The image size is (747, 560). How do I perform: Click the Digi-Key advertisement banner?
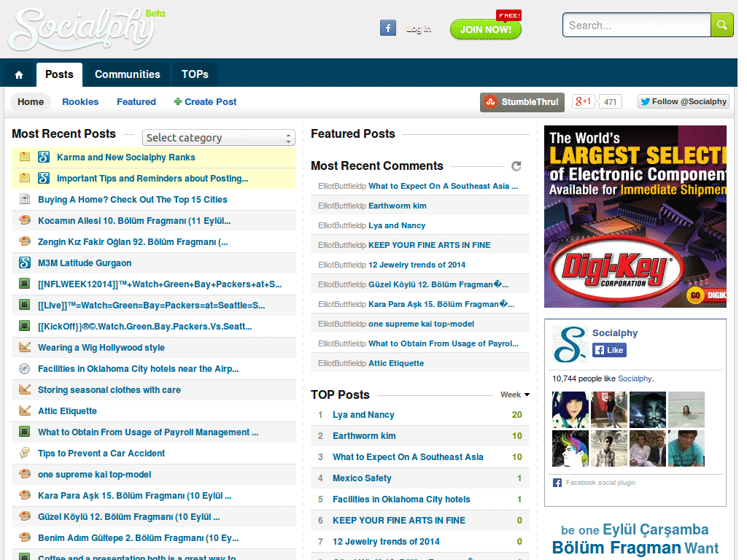(635, 217)
